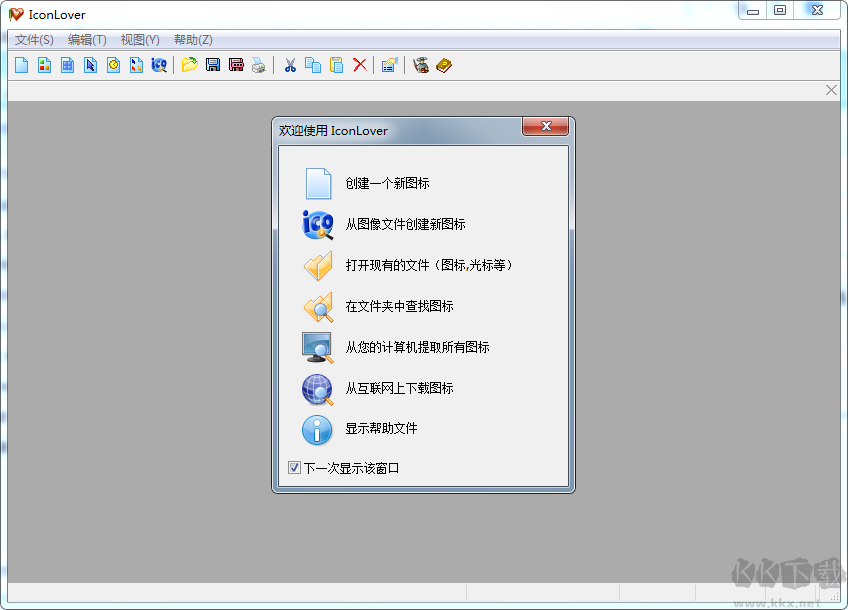Click the Paste icon in the toolbar

[x=336, y=64]
